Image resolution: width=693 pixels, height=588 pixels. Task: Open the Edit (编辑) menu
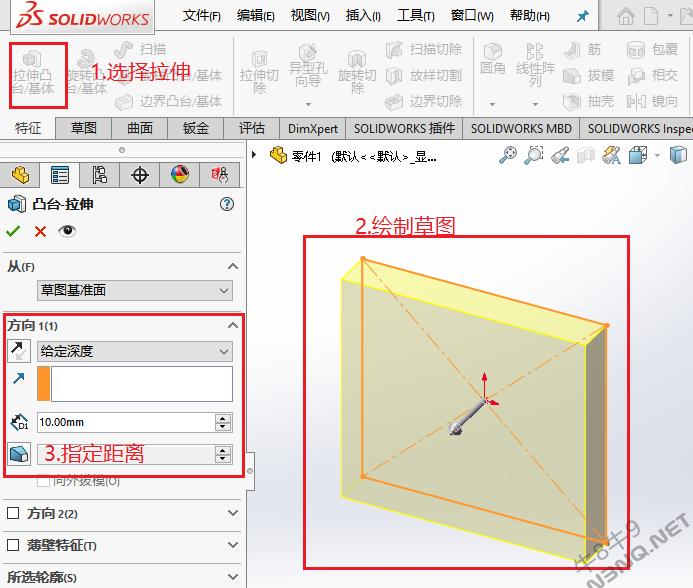(x=255, y=16)
